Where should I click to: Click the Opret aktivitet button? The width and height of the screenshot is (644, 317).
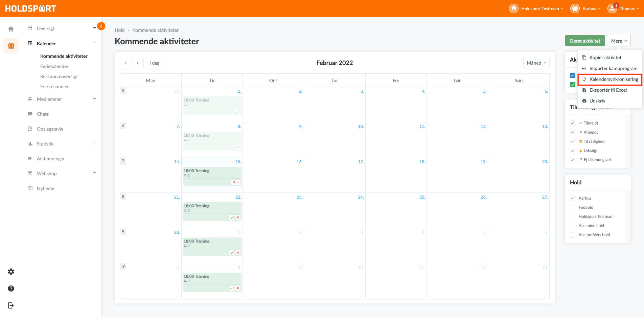pos(584,41)
